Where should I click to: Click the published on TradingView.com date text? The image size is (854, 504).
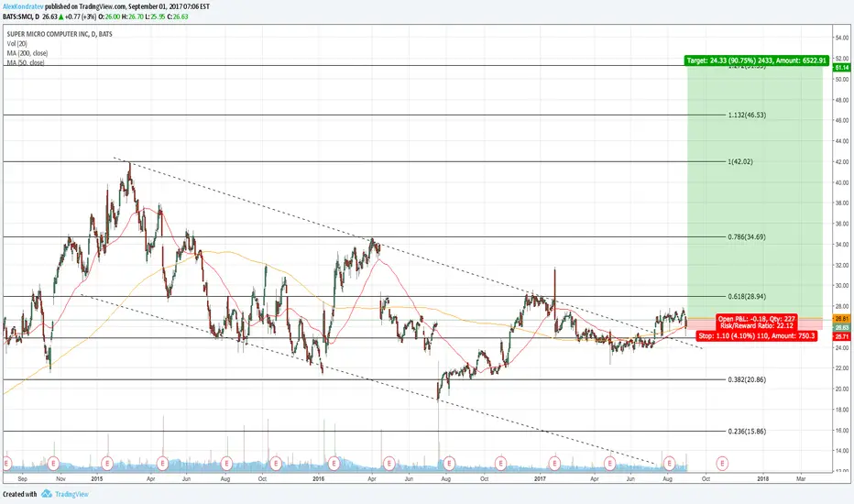click(126, 6)
